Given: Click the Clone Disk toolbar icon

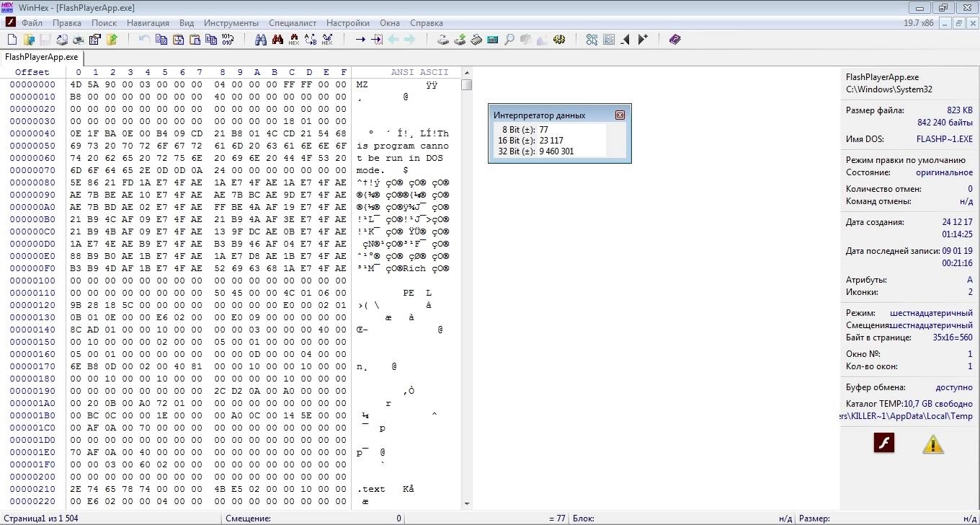Looking at the screenshot, I should (x=460, y=40).
